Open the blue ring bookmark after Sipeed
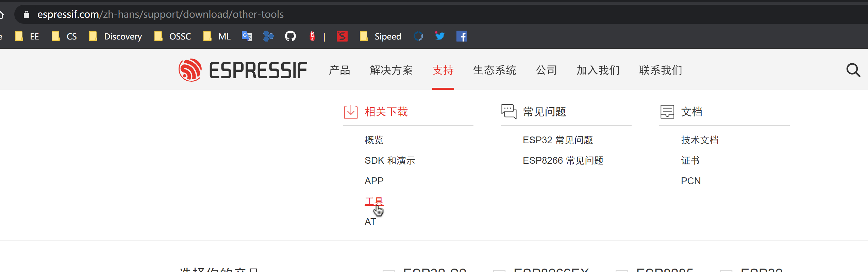 (418, 36)
